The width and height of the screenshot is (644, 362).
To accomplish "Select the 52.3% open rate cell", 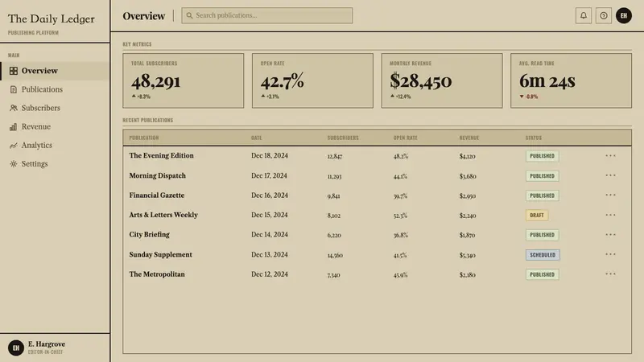I will coord(400,216).
